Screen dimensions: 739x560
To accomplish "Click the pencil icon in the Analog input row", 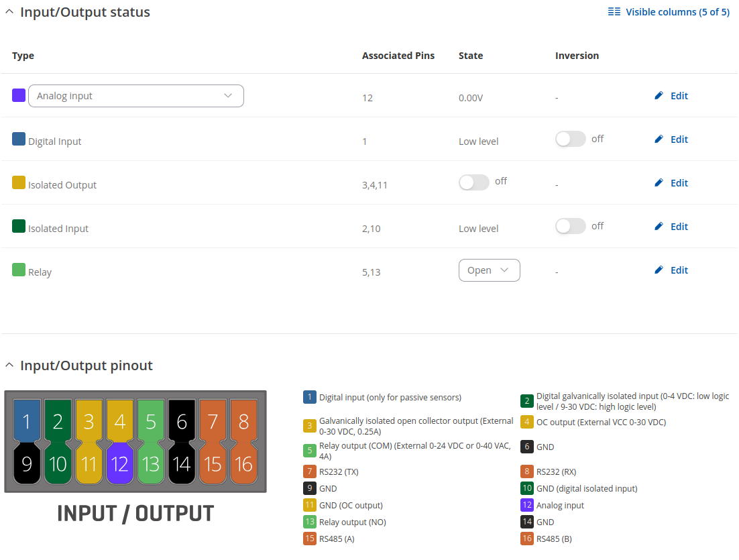I will [659, 96].
